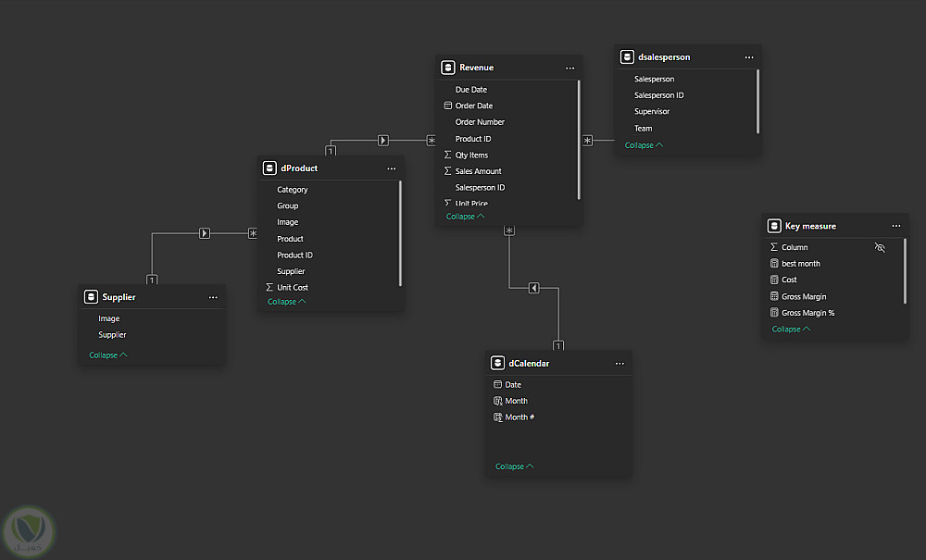Click the dCalendar table header icon
Viewport: 926px width, 560px height.
[497, 364]
